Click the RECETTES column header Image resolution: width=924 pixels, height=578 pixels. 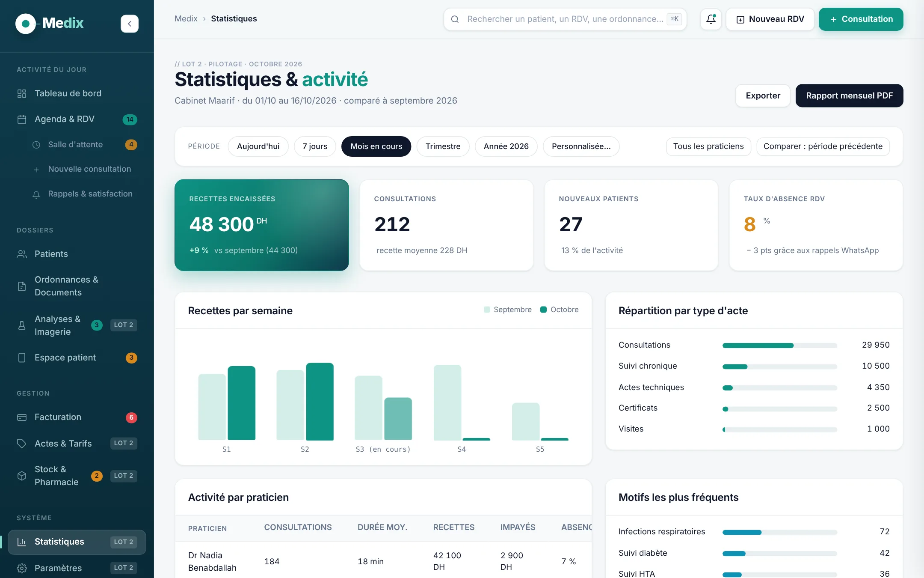(x=454, y=527)
